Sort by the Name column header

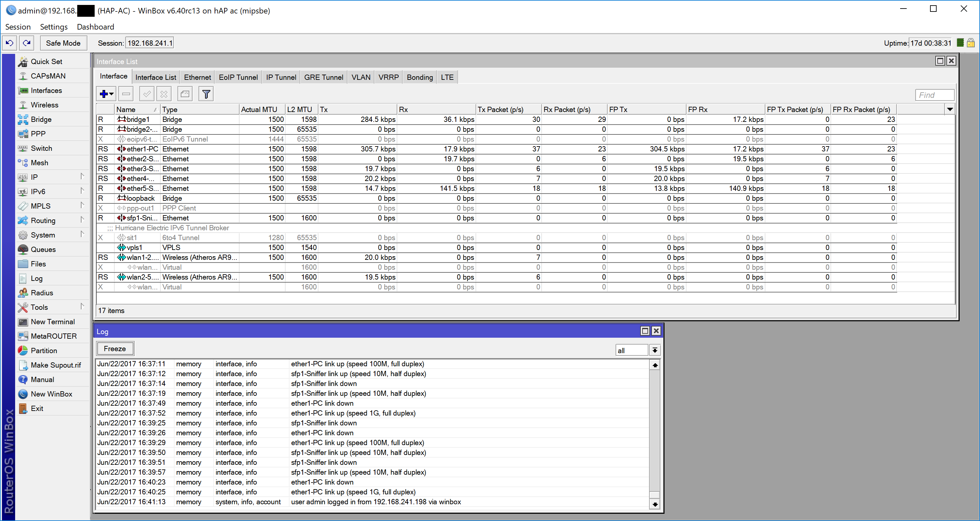point(137,109)
